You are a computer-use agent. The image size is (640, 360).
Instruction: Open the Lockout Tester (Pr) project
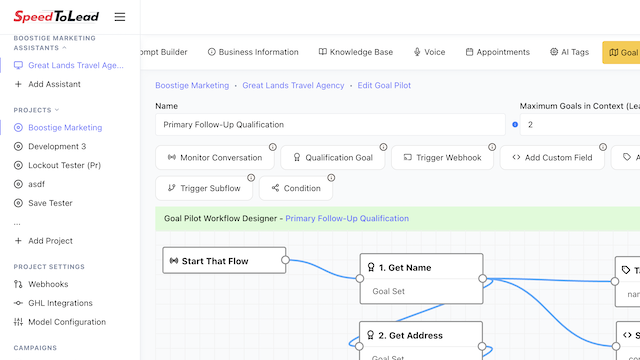point(57,165)
